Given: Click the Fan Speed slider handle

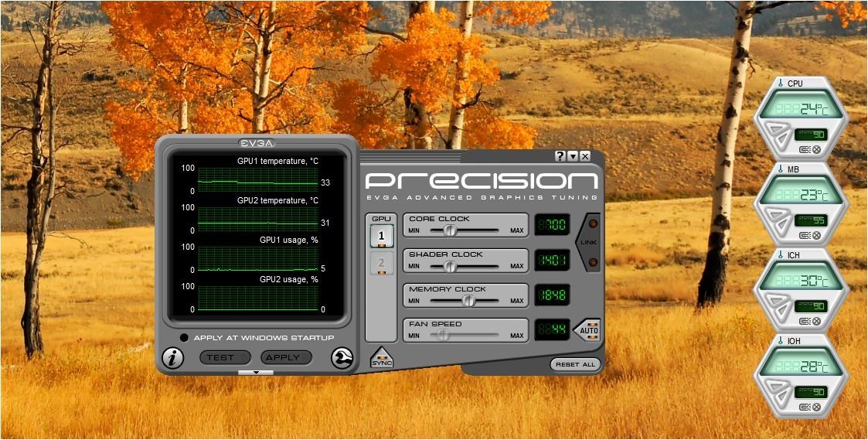Looking at the screenshot, I should [442, 336].
